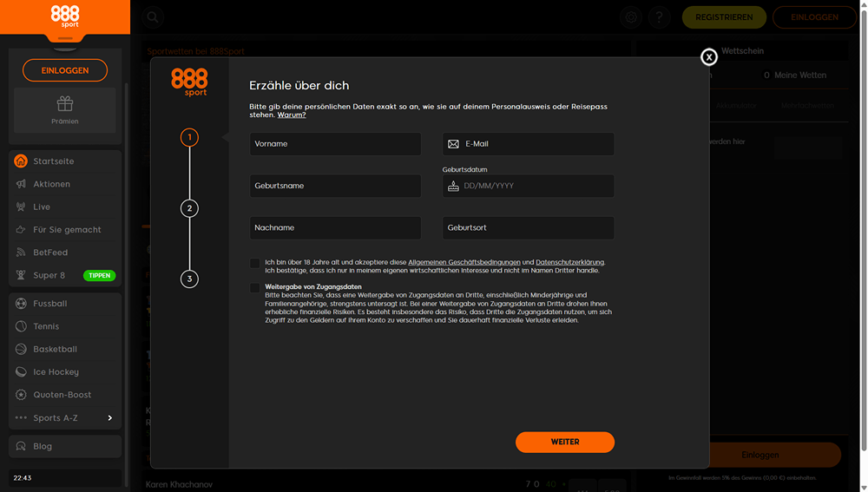Viewport: 868px width, 492px height.
Task: Click the Für Sie gemacht thumbs-up icon
Action: coord(21,230)
